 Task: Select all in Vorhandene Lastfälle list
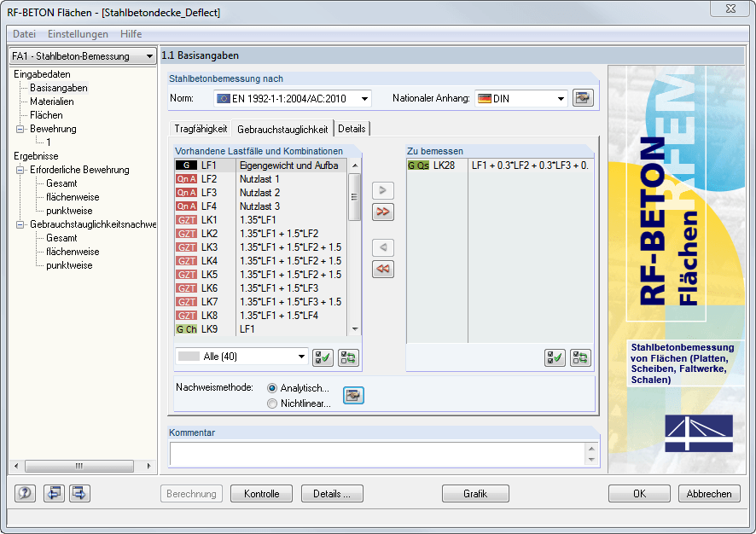(x=323, y=357)
